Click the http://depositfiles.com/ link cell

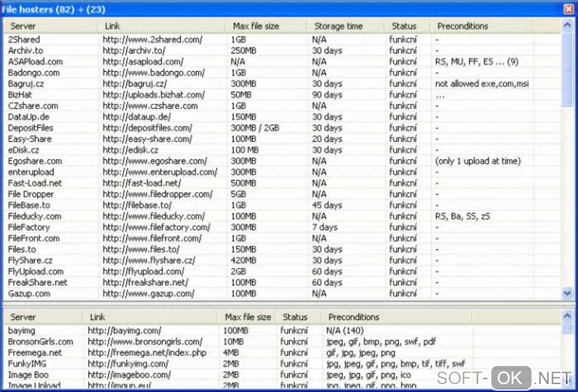pos(147,128)
